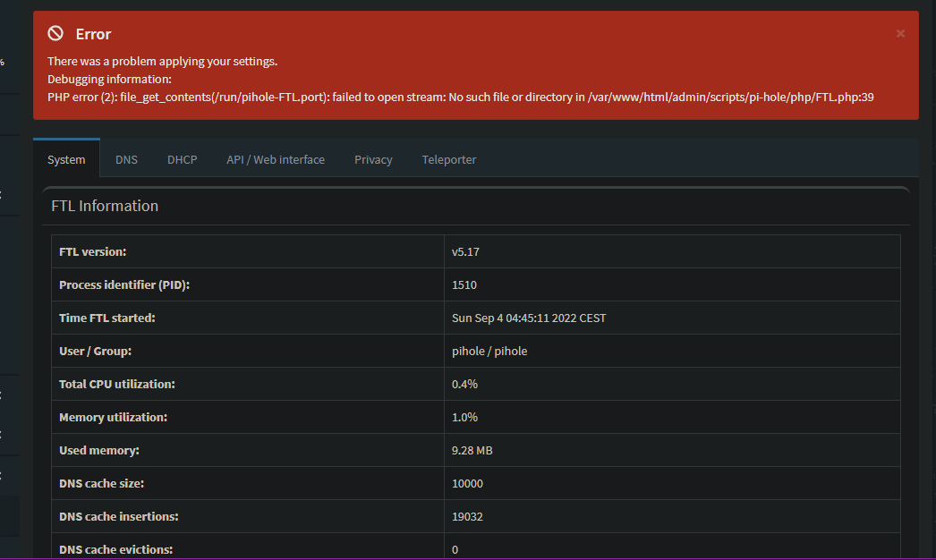Click the FTL Information panel header
The image size is (936, 560).
tap(105, 206)
